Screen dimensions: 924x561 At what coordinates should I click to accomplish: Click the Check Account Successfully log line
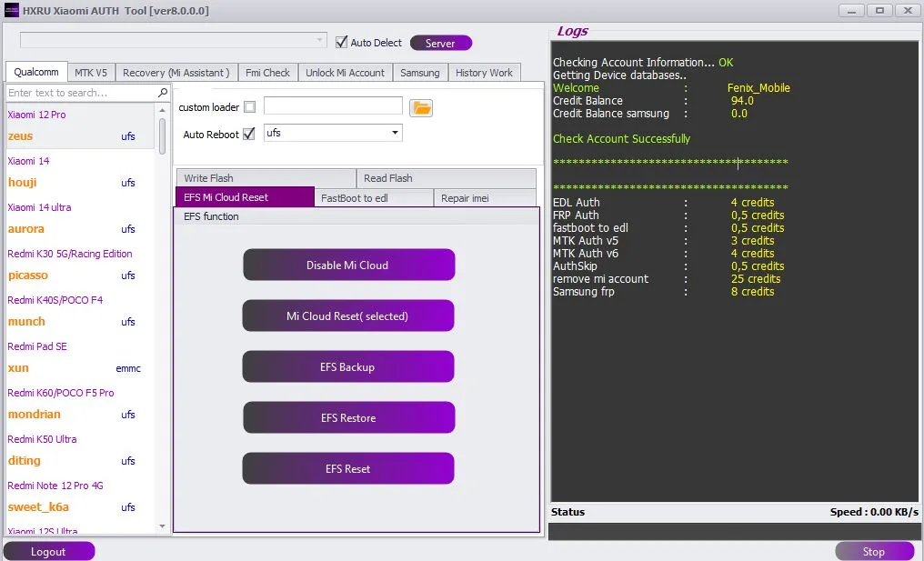(621, 139)
